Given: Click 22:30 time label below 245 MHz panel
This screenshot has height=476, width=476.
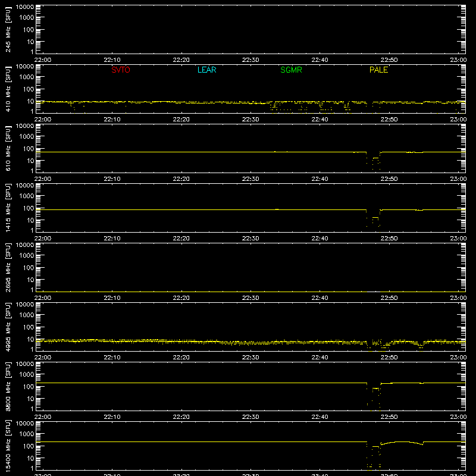Looking at the screenshot, I should coord(250,60).
